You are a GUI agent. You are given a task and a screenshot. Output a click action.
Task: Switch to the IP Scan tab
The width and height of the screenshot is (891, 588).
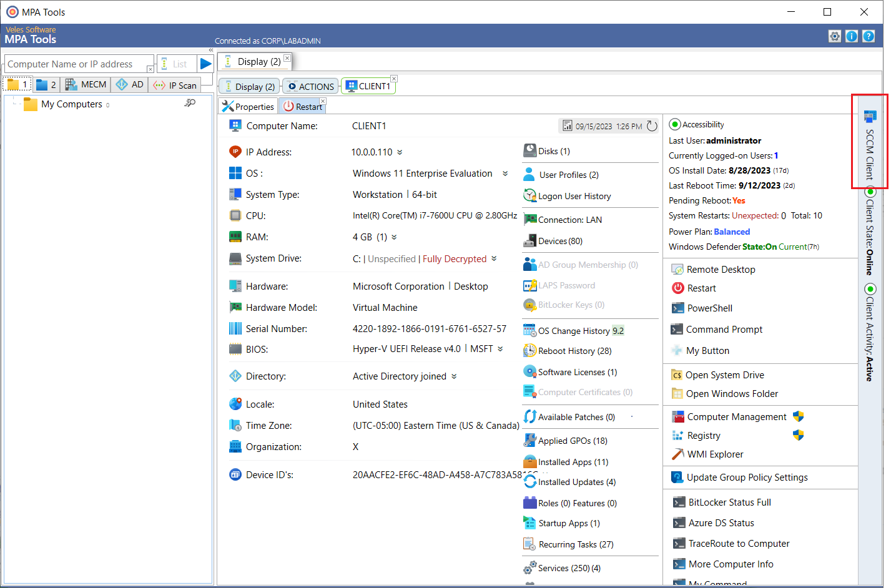175,85
